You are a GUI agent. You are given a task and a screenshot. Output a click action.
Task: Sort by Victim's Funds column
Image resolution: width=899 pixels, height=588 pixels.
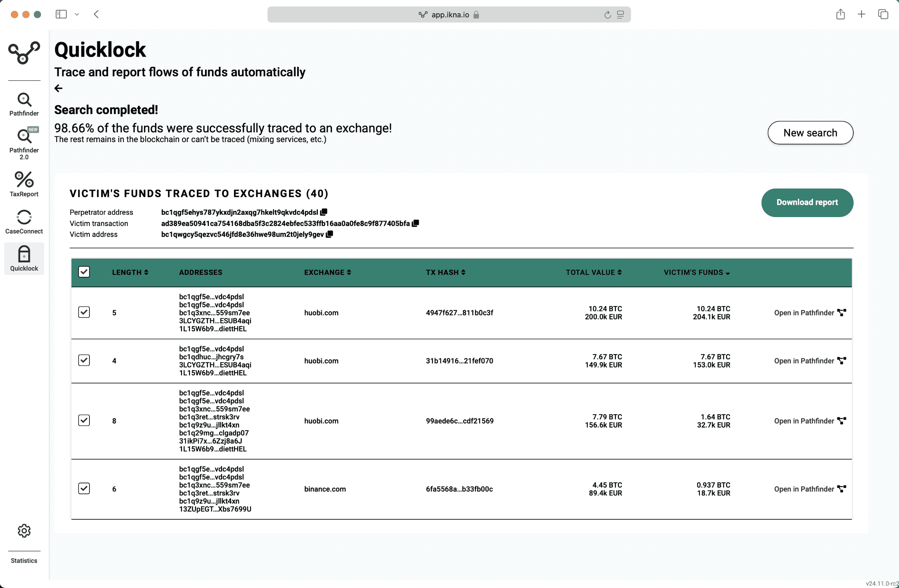[696, 272]
